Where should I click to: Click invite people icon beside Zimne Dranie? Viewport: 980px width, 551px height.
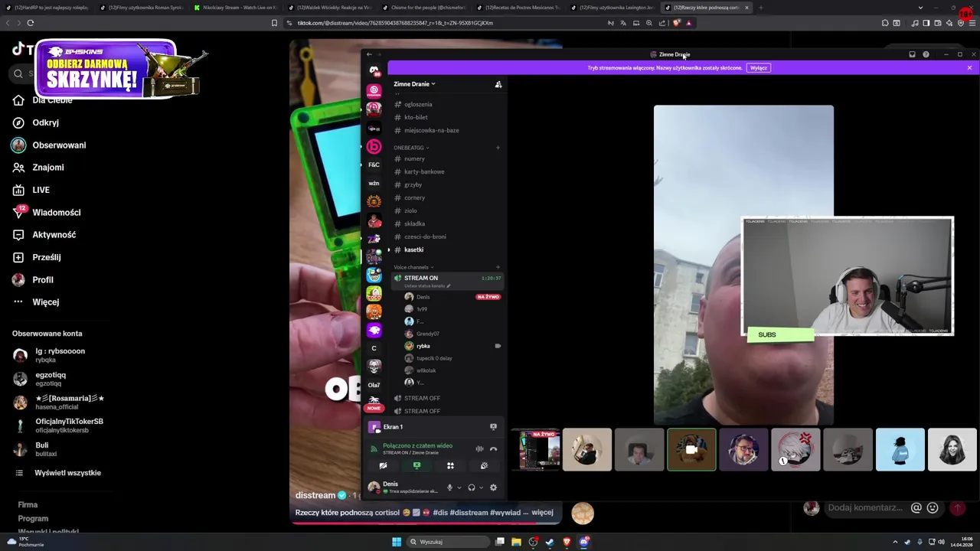click(x=498, y=84)
